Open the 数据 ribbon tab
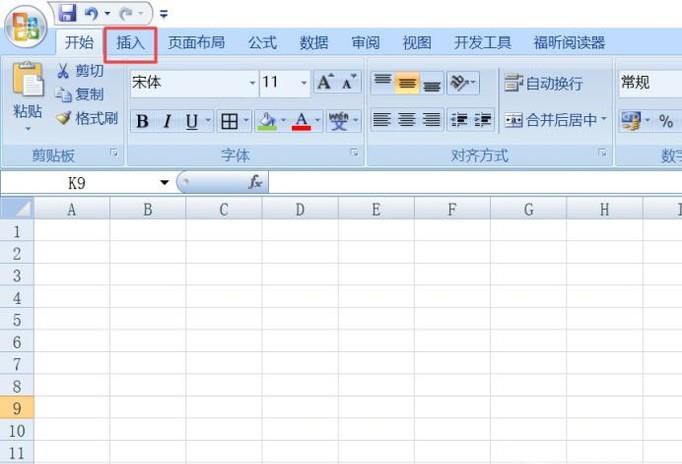Screen dimensions: 682x464 [x=314, y=43]
